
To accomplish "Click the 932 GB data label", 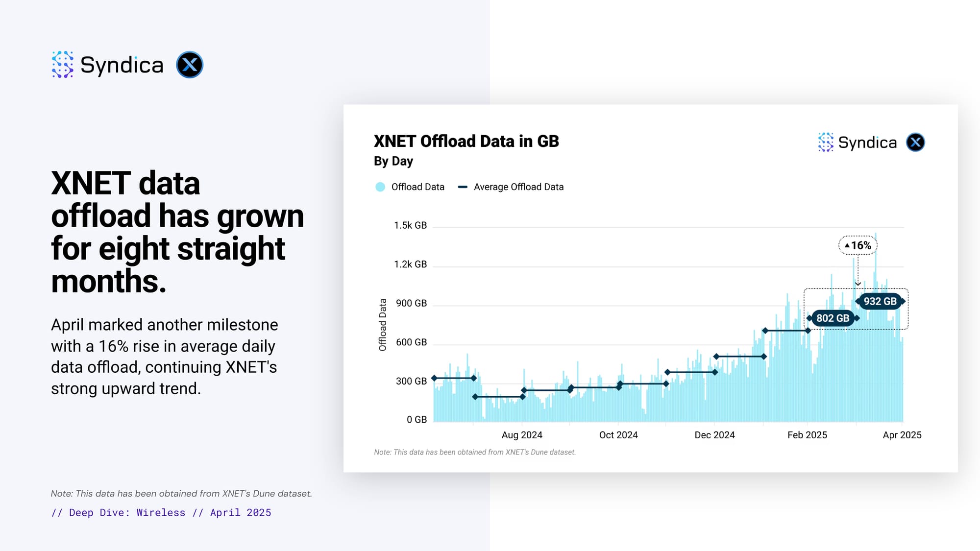I will click(880, 301).
